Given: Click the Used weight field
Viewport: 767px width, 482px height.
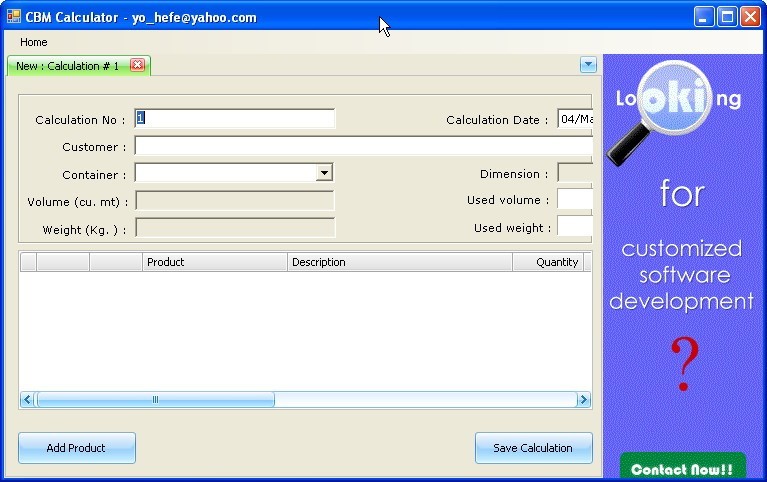Looking at the screenshot, I should 575,226.
